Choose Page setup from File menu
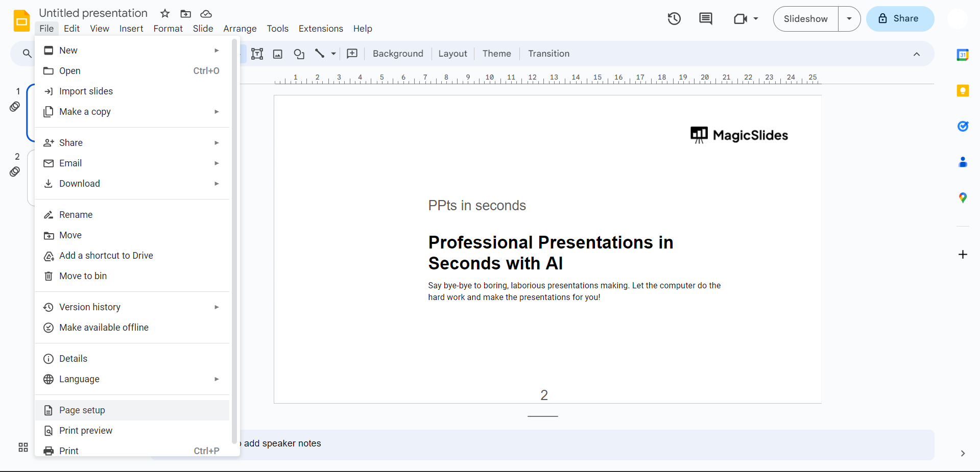980x472 pixels. (82, 410)
